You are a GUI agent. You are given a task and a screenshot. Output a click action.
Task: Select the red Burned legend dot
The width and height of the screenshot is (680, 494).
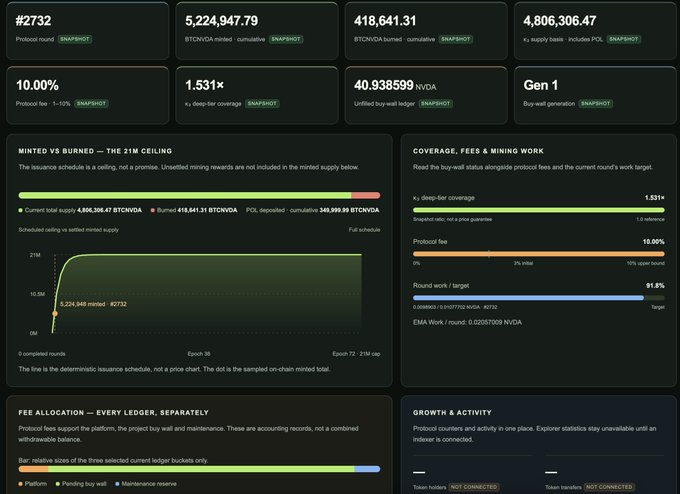153,210
